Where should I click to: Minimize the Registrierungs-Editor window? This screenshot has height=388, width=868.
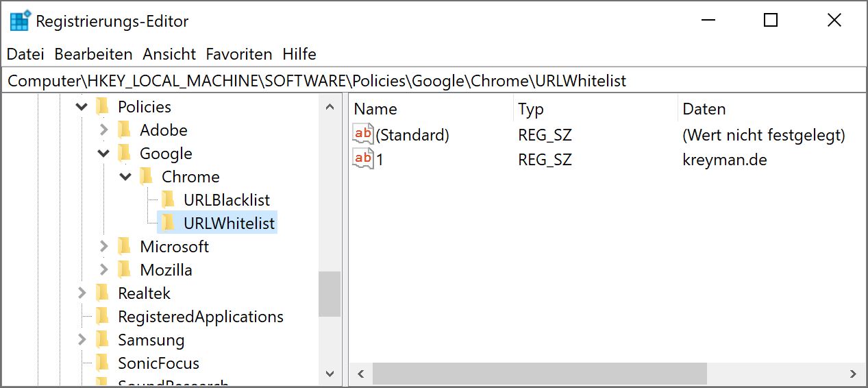click(708, 21)
